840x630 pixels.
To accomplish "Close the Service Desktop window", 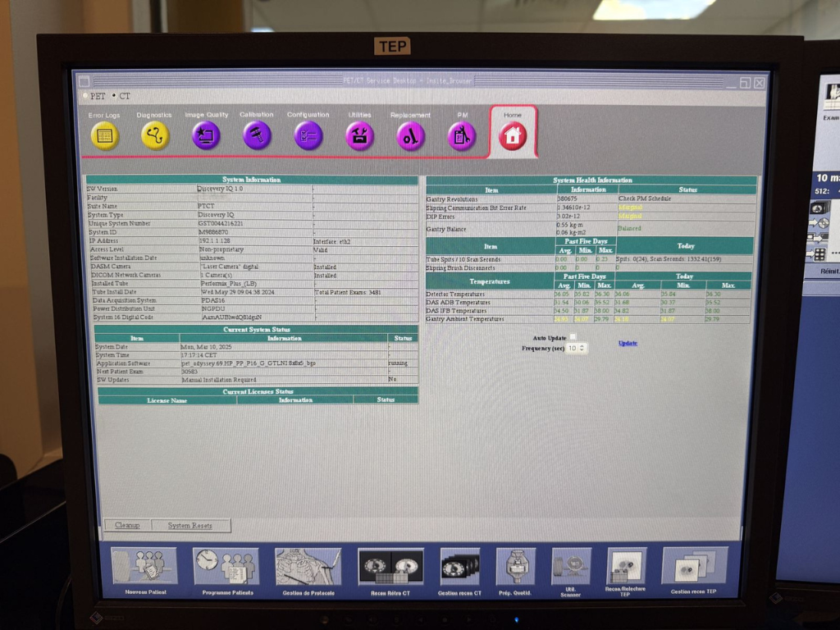I will [759, 83].
